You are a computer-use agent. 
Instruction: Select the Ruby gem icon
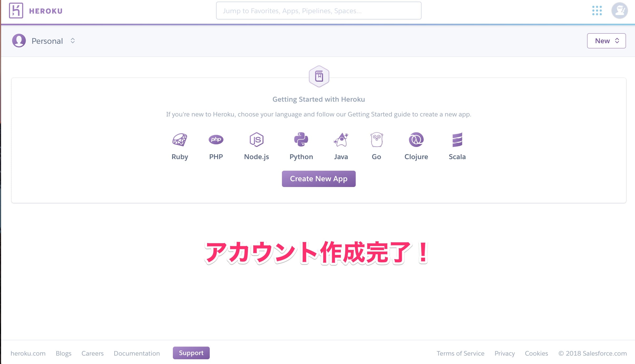click(x=180, y=140)
